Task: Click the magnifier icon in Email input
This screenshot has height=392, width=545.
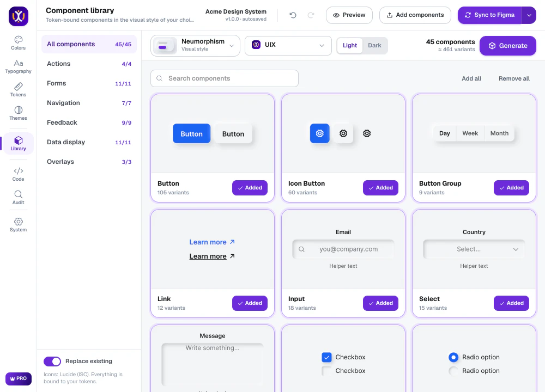Action: tap(302, 249)
